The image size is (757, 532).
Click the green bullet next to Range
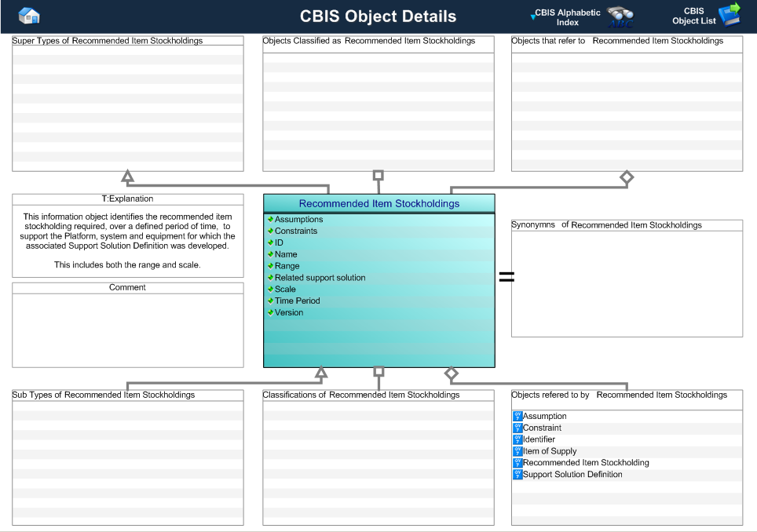coord(270,265)
